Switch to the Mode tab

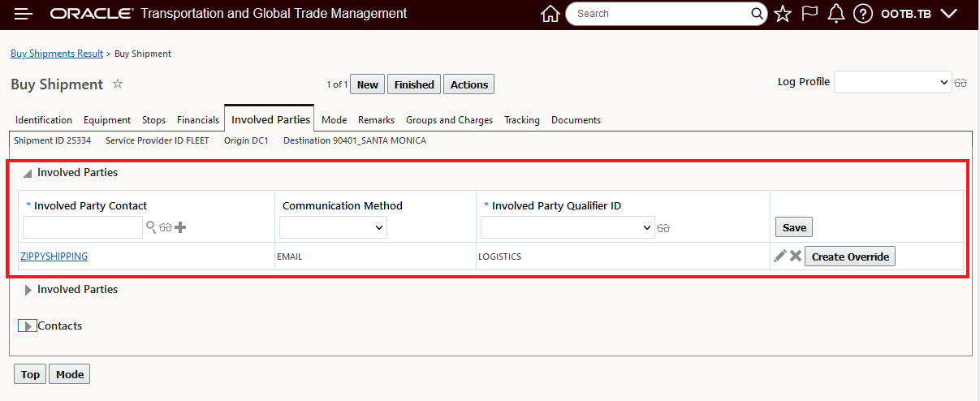pyautogui.click(x=334, y=120)
